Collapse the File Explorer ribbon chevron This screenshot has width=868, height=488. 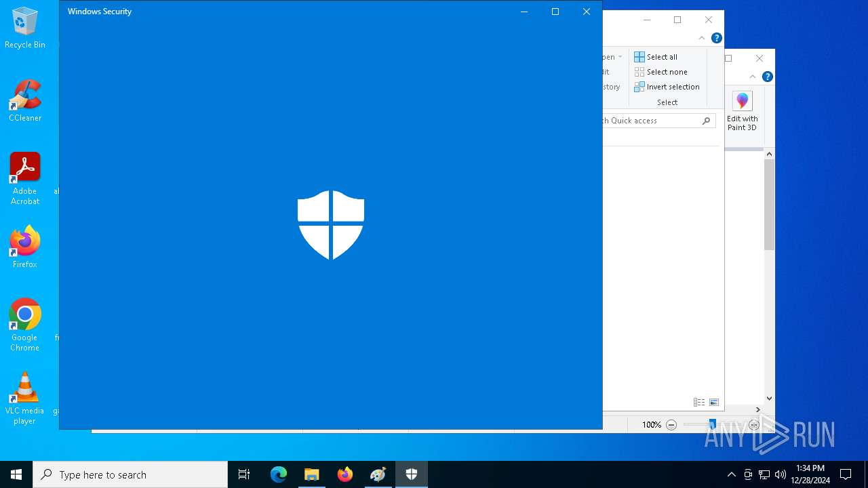click(x=702, y=38)
